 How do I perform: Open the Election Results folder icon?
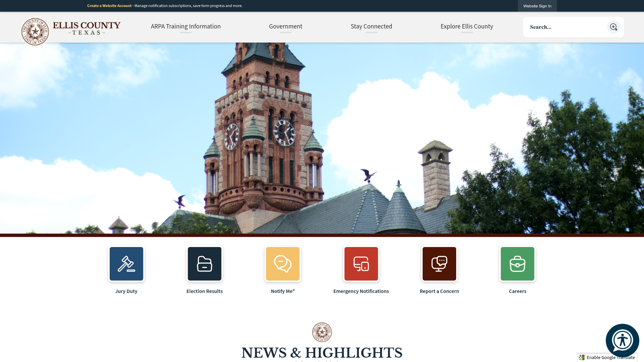[x=205, y=264]
